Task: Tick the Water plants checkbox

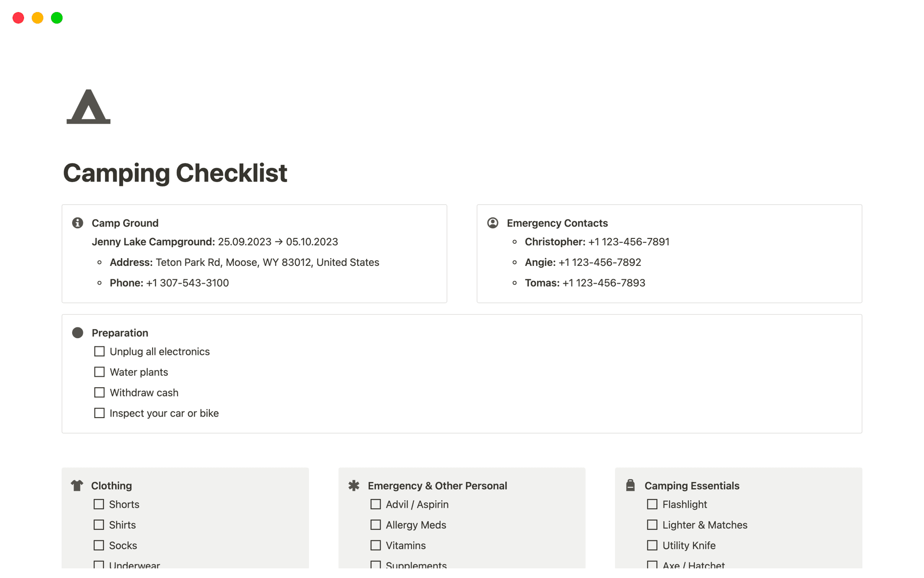Action: [100, 372]
